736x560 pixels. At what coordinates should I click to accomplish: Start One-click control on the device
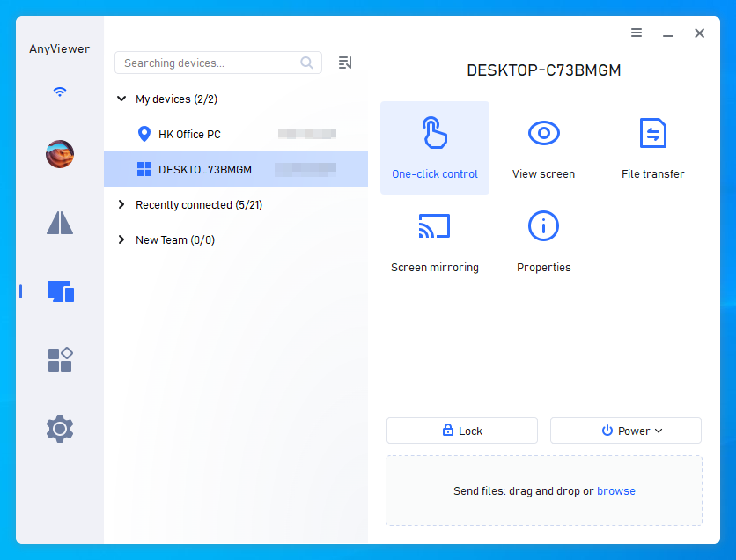(435, 148)
